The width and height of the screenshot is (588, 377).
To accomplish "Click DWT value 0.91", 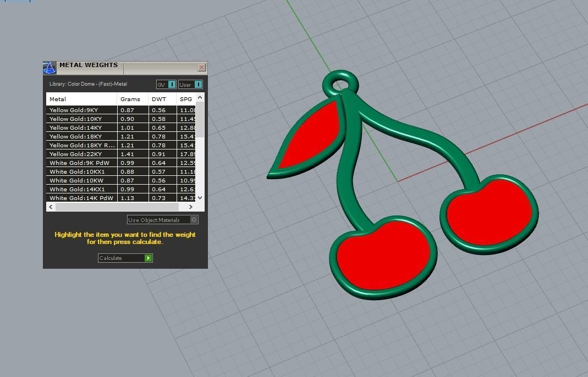I will (x=158, y=154).
